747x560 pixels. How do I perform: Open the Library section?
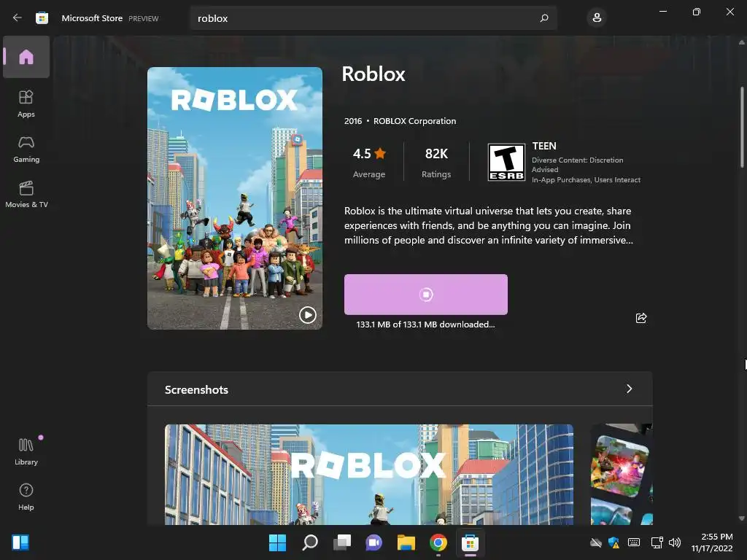point(26,451)
